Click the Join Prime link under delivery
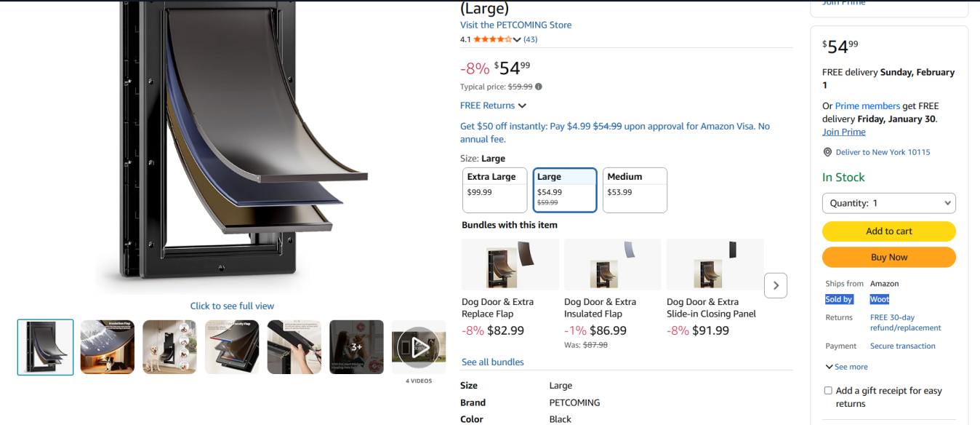 point(843,132)
